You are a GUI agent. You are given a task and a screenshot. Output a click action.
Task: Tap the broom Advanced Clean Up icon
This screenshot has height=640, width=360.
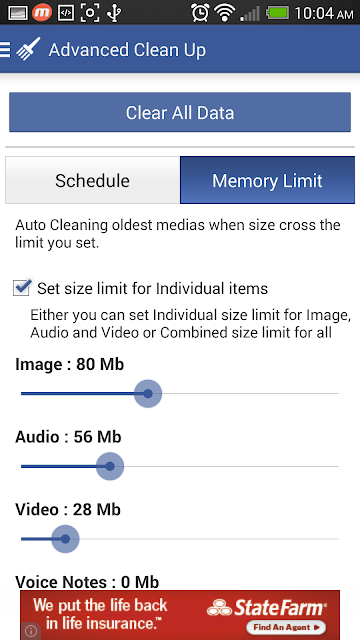point(28,49)
